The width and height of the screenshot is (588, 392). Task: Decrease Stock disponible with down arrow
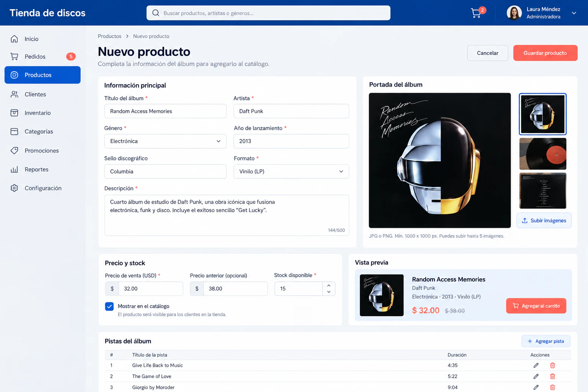tap(329, 292)
